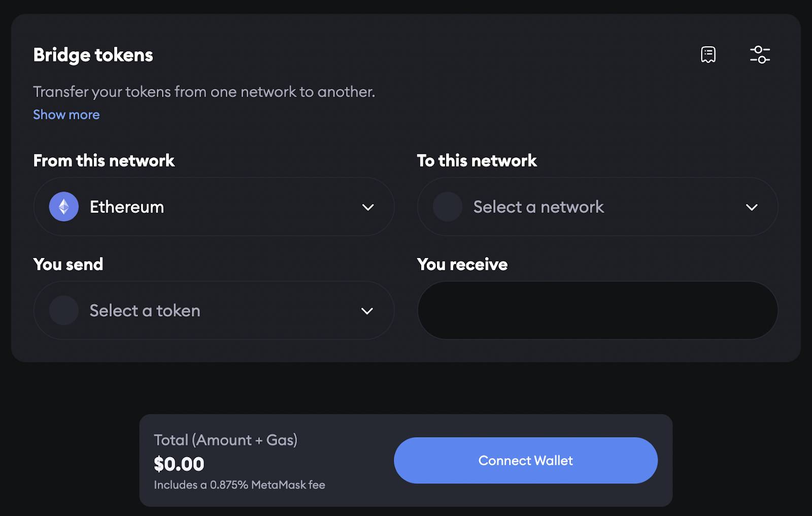The image size is (812, 516).
Task: Click the Bridge tokens heading
Action: coord(93,55)
